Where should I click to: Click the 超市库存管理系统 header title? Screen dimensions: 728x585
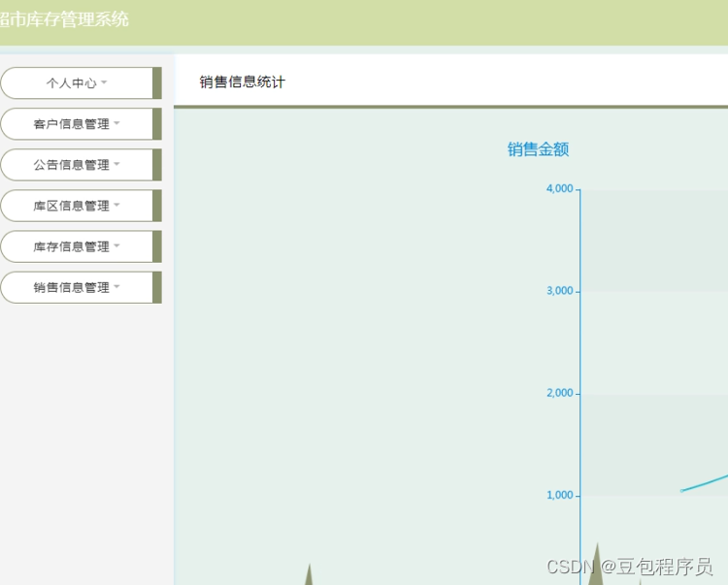coord(64,20)
